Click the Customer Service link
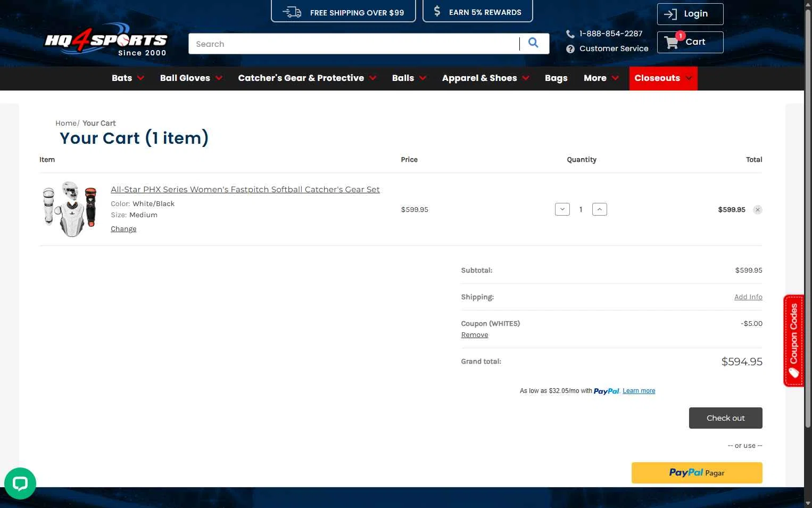Screen dimensions: 812x508 pyautogui.click(x=614, y=48)
